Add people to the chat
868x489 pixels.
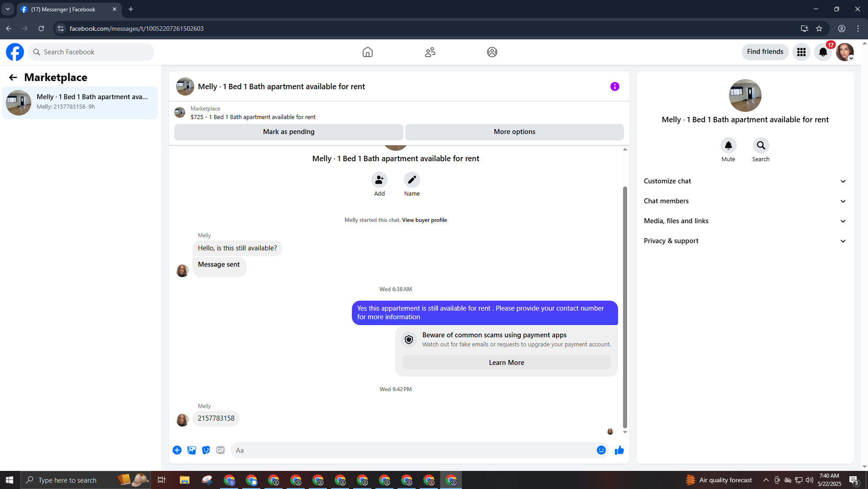[x=379, y=180]
